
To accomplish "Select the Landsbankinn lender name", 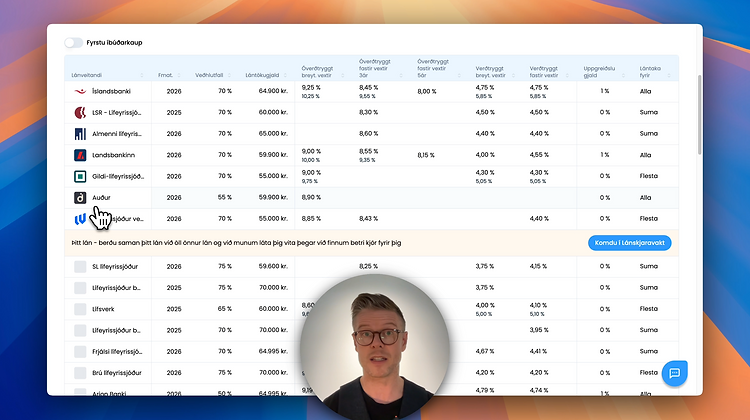I will tap(113, 155).
